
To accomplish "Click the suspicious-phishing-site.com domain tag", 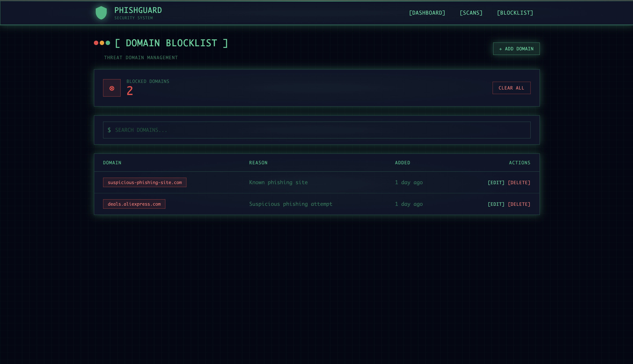I will pyautogui.click(x=145, y=183).
